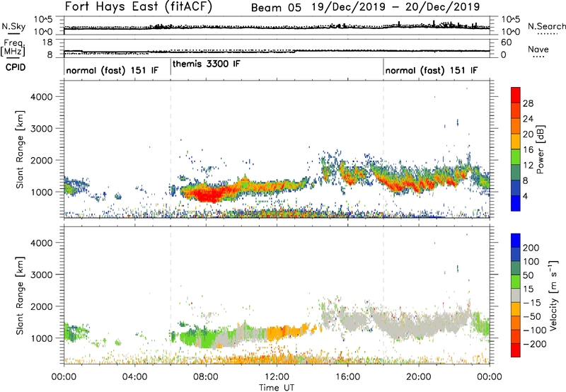This screenshot has width=566, height=392.
Task: Click the '16:00' time axis label
Action: [x=347, y=377]
